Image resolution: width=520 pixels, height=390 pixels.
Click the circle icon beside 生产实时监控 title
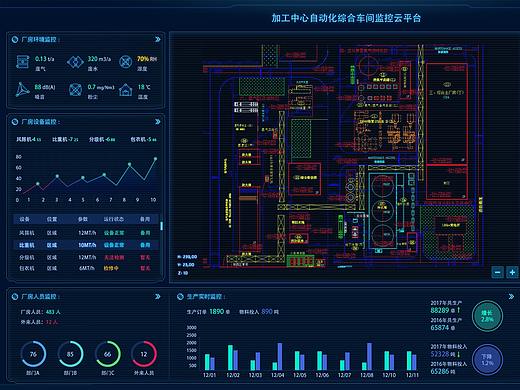[x=180, y=297]
